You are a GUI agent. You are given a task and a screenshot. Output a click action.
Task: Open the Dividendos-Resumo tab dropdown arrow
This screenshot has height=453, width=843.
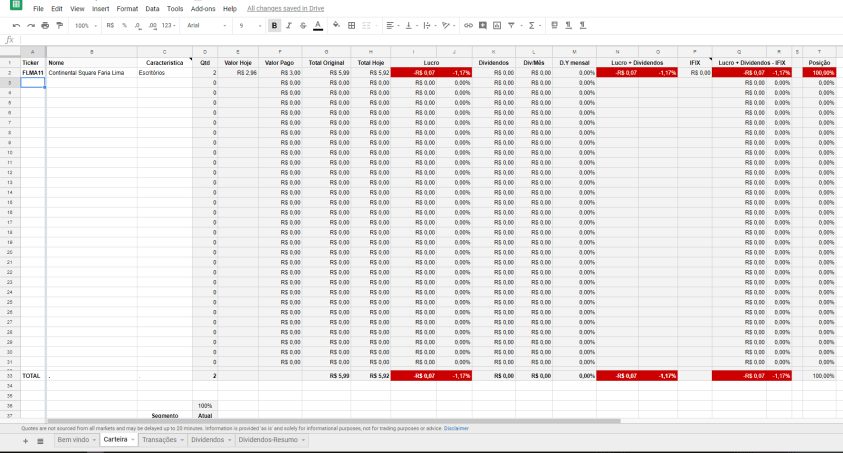pos(303,440)
